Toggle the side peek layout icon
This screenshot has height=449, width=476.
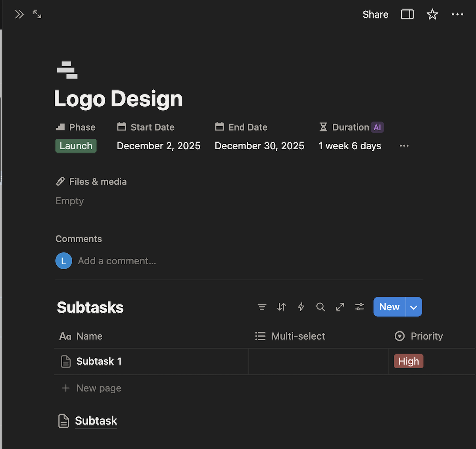pyautogui.click(x=407, y=14)
